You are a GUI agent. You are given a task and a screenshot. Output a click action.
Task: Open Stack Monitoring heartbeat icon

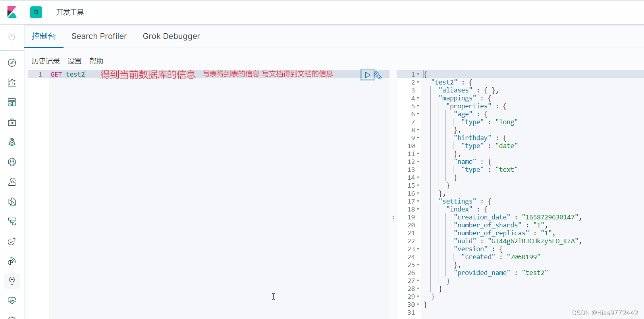click(12, 301)
